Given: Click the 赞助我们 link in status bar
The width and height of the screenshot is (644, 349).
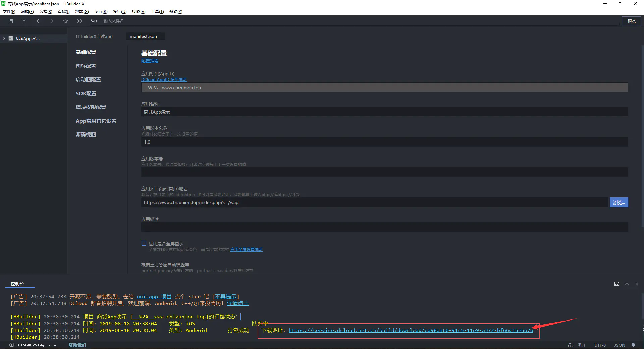Looking at the screenshot, I should pos(77,345).
